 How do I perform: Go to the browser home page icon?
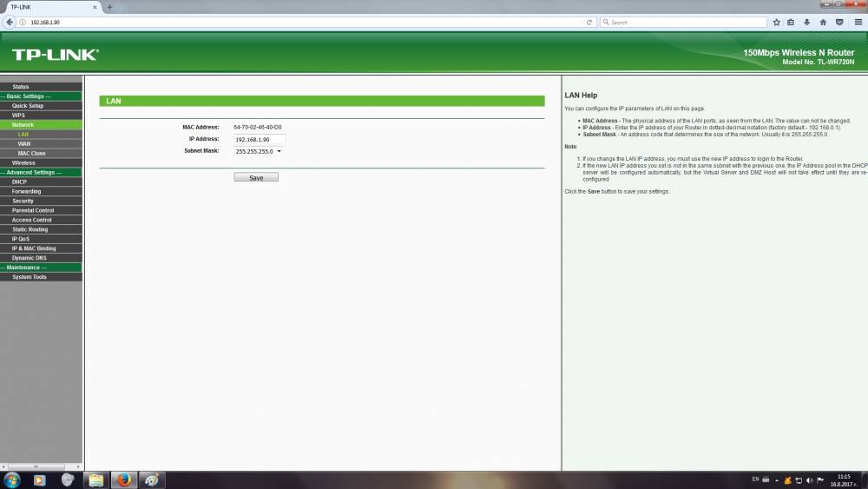[x=823, y=23]
